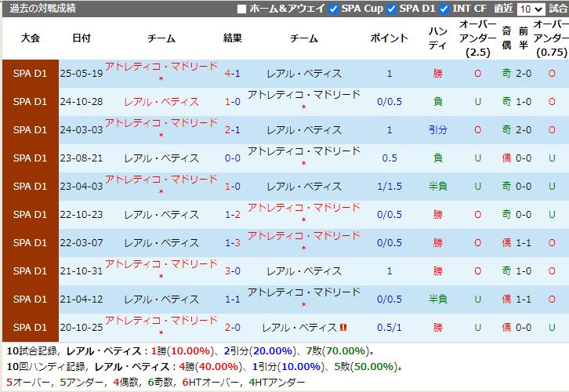Open the 3-0 result on 21-10-31
This screenshot has width=569, height=392.
click(233, 271)
